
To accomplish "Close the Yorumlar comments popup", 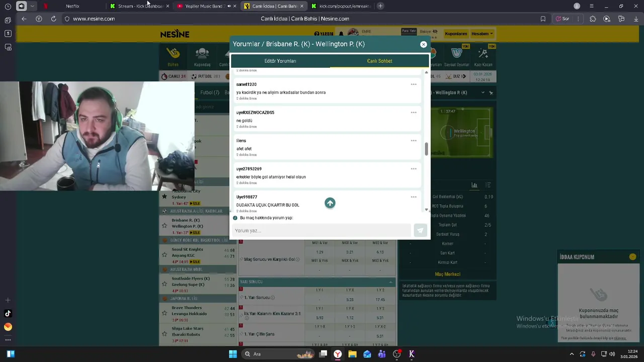I will (423, 44).
